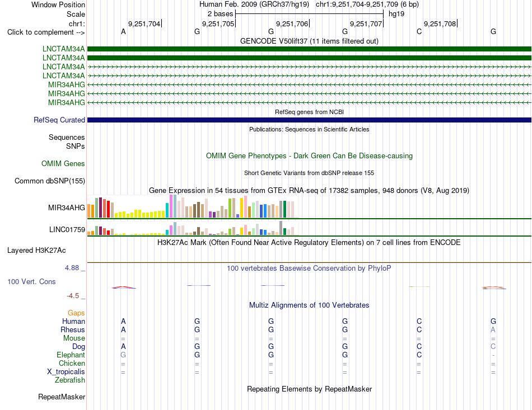
Task: Select position label 9,251,708
Action: pos(440,23)
